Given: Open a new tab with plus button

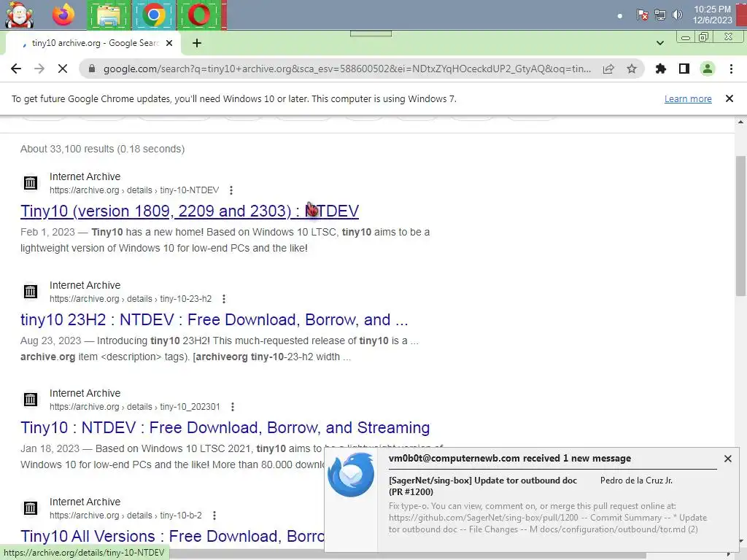Looking at the screenshot, I should point(197,43).
